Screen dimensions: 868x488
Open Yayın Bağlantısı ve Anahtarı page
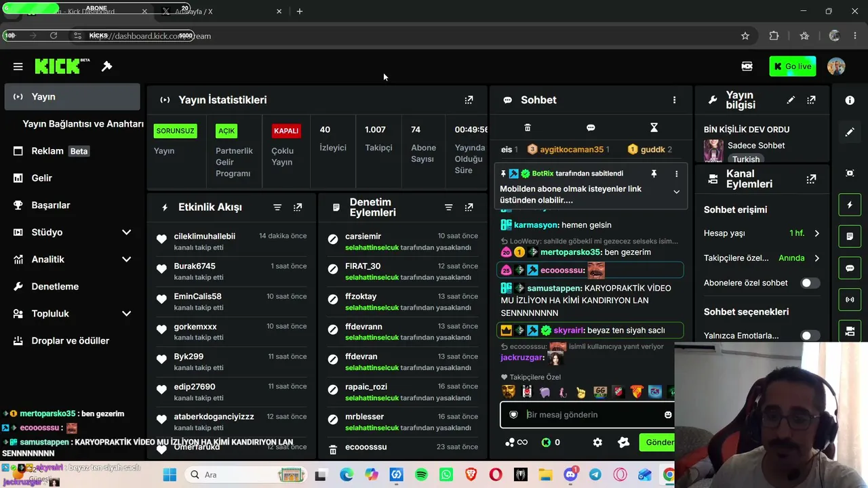pos(83,124)
